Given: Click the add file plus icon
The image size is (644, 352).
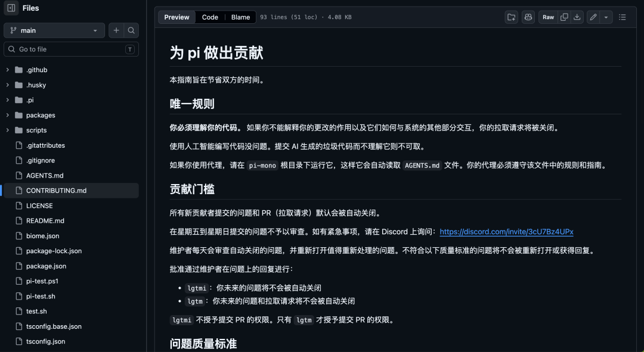Looking at the screenshot, I should point(116,30).
